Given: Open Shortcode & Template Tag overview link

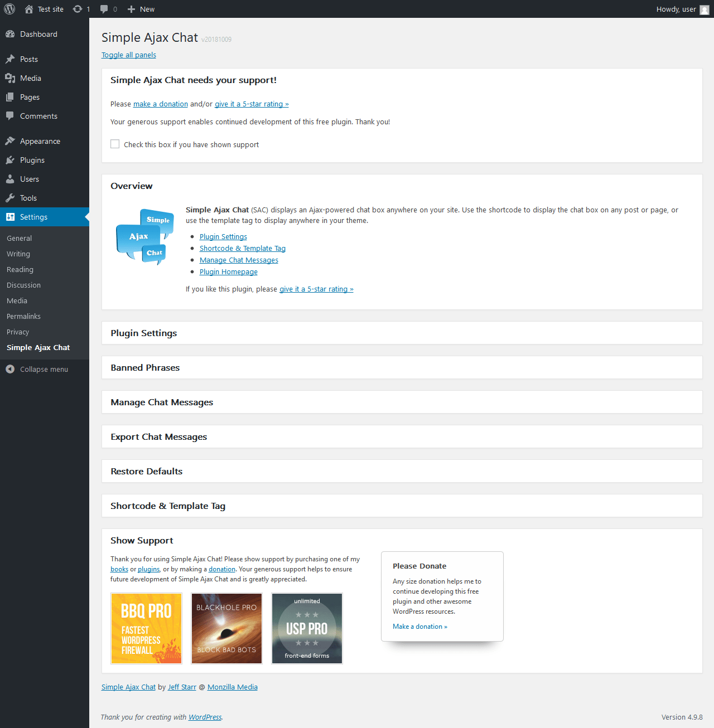Looking at the screenshot, I should point(243,248).
